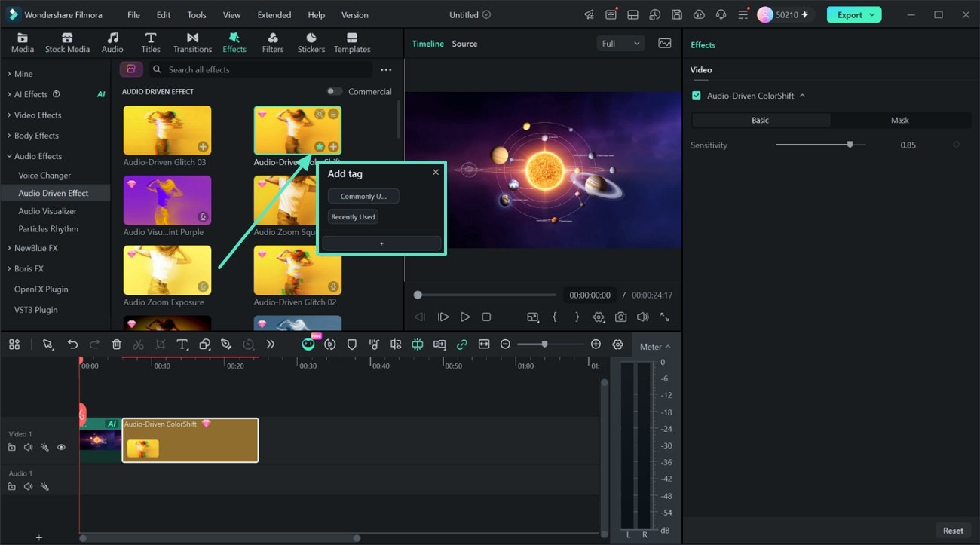The image size is (980, 545).
Task: Uncheck the Audio-Driven ColorShift checkbox
Action: click(696, 96)
